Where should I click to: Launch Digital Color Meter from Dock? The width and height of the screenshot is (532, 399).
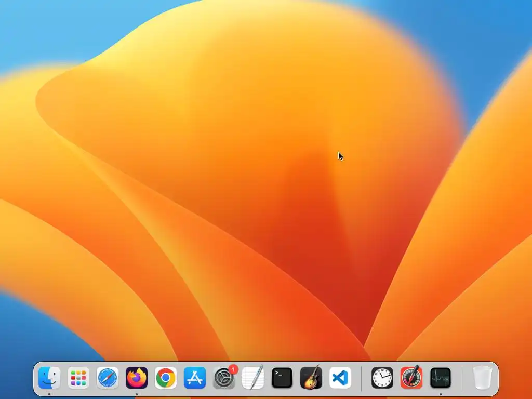pos(411,378)
